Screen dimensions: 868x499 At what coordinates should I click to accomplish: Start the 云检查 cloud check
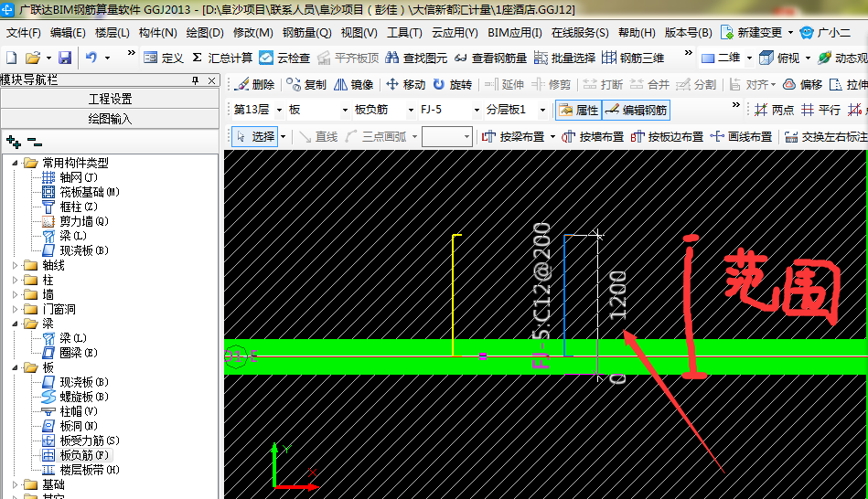pos(285,58)
